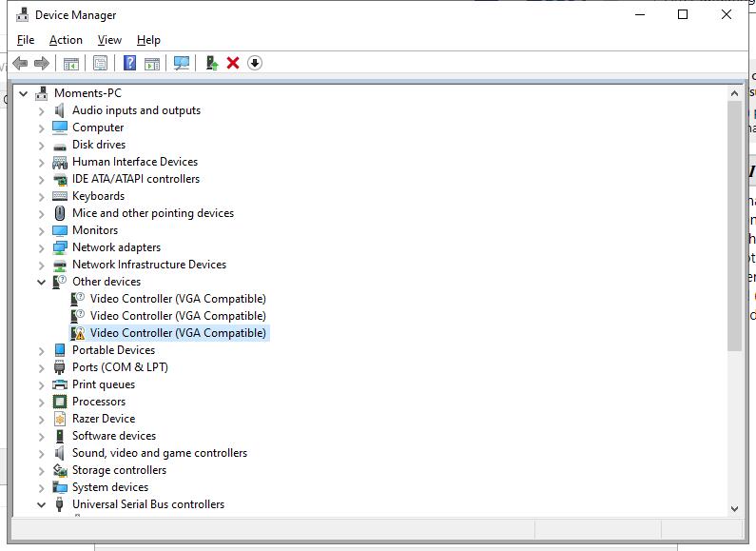This screenshot has width=756, height=551.
Task: Click the Ports (COM & LPT) icon
Action: pos(59,367)
